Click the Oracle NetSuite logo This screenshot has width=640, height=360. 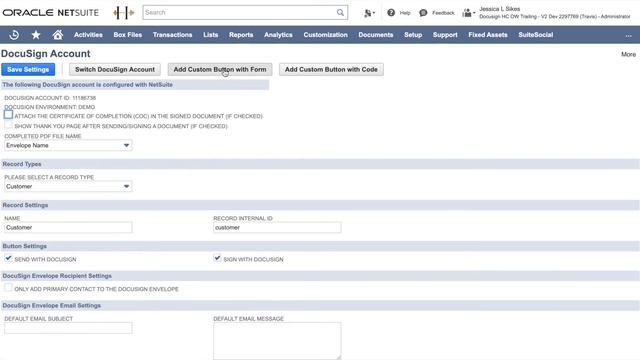tap(51, 13)
